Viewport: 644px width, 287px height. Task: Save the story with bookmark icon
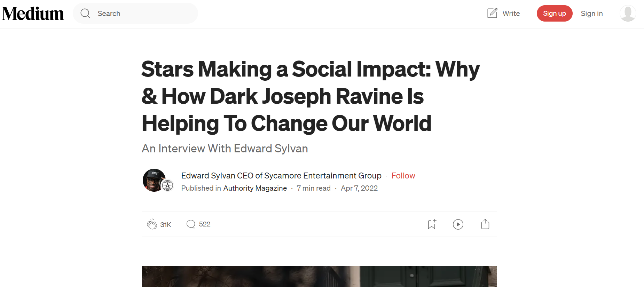[432, 224]
